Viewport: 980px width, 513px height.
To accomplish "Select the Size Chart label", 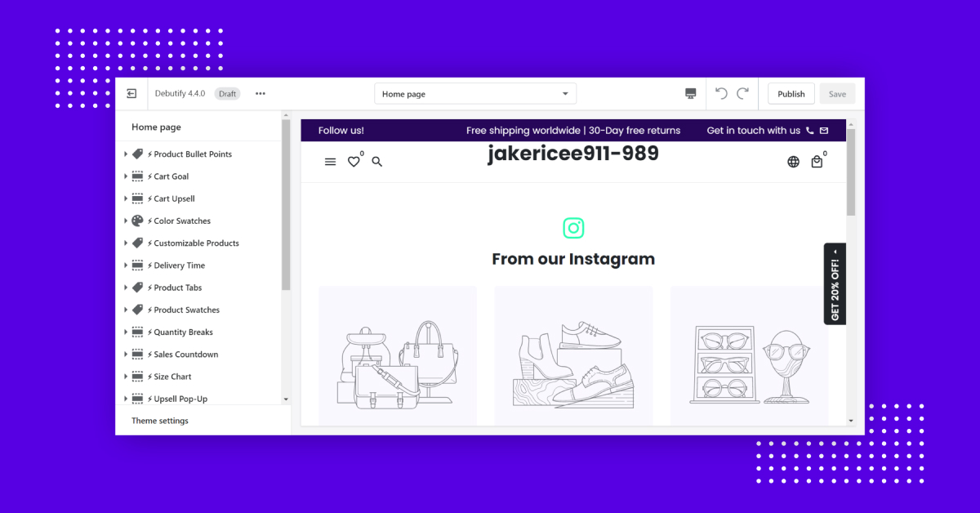I will pyautogui.click(x=173, y=377).
